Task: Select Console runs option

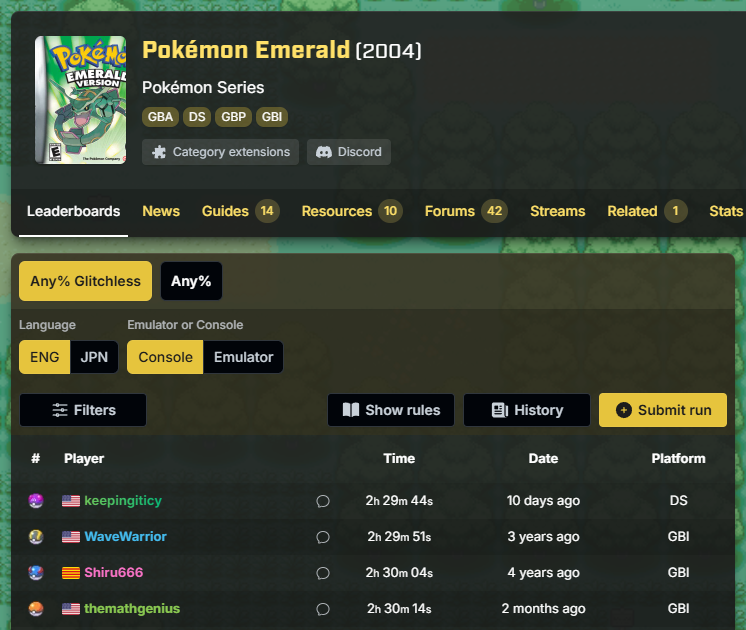Action: coord(165,357)
